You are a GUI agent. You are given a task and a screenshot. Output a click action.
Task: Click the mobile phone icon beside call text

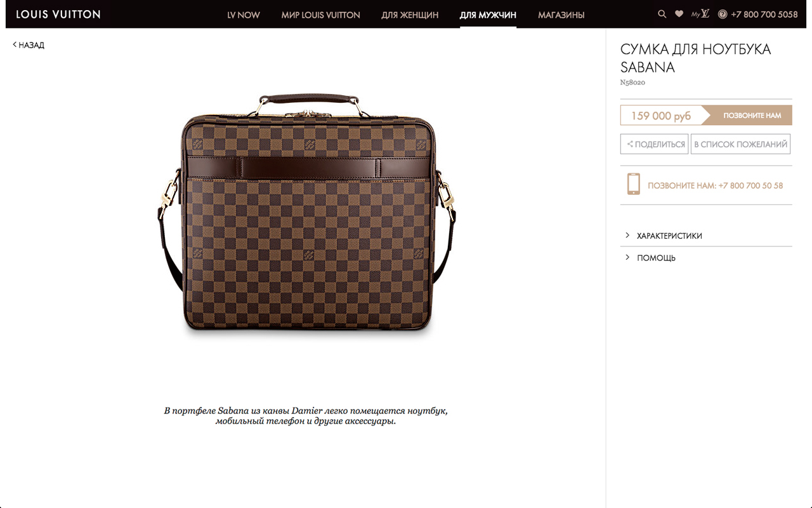pyautogui.click(x=633, y=184)
